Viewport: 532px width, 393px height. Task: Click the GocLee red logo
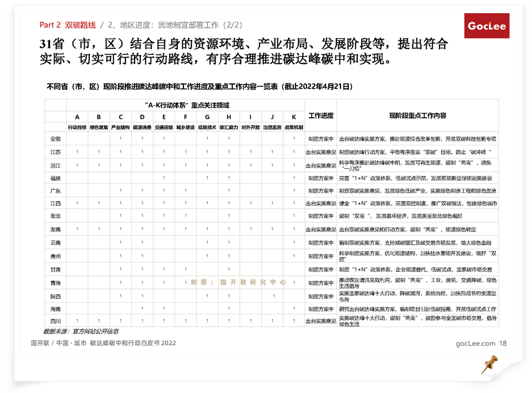click(x=487, y=26)
